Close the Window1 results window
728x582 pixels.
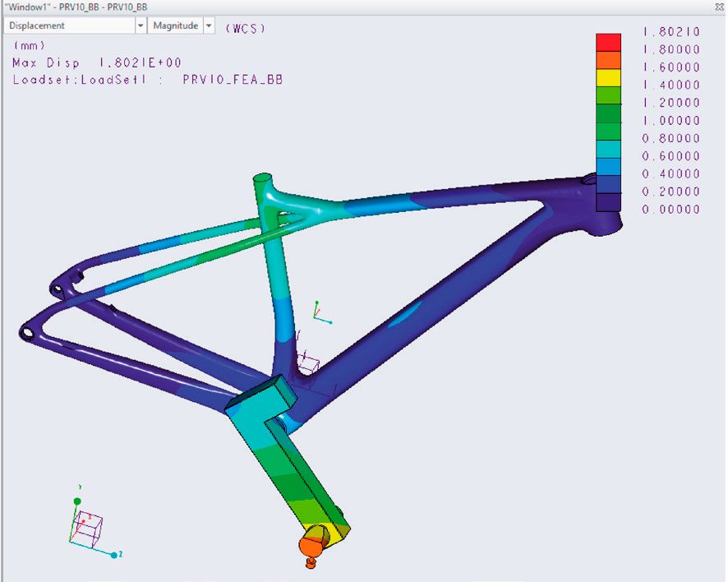coord(719,7)
